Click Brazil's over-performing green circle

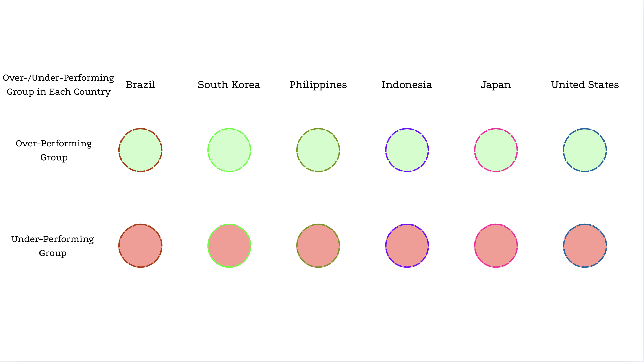pos(141,150)
